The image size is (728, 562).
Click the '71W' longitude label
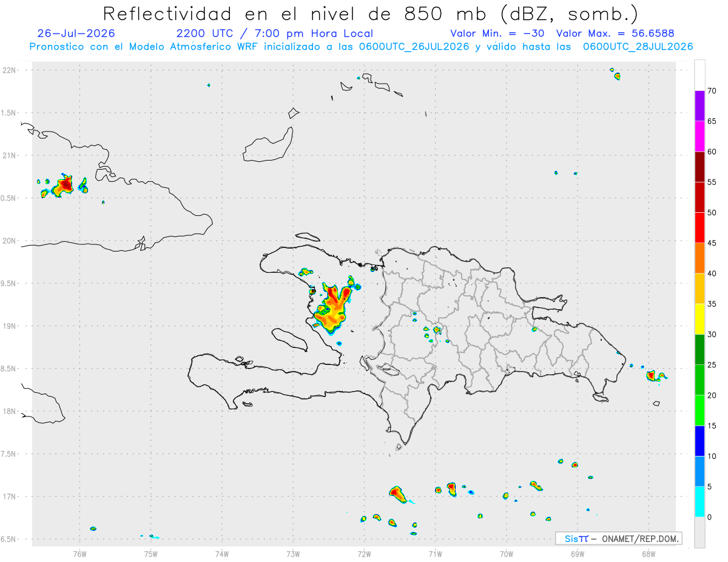tap(435, 554)
